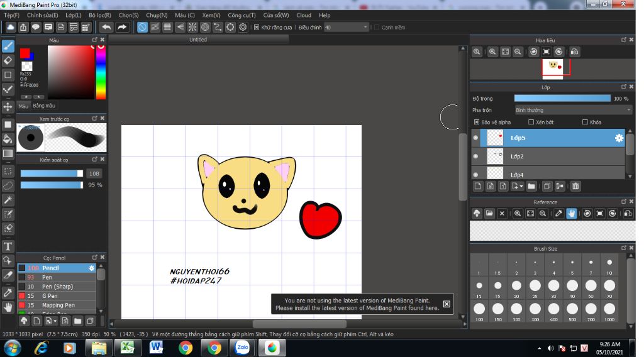Choose the Dot pen tool
644x357 pixels.
pos(8,89)
